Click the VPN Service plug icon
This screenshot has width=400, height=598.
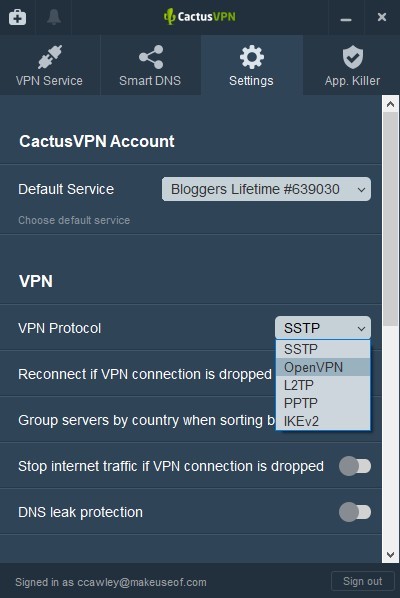click(50, 57)
